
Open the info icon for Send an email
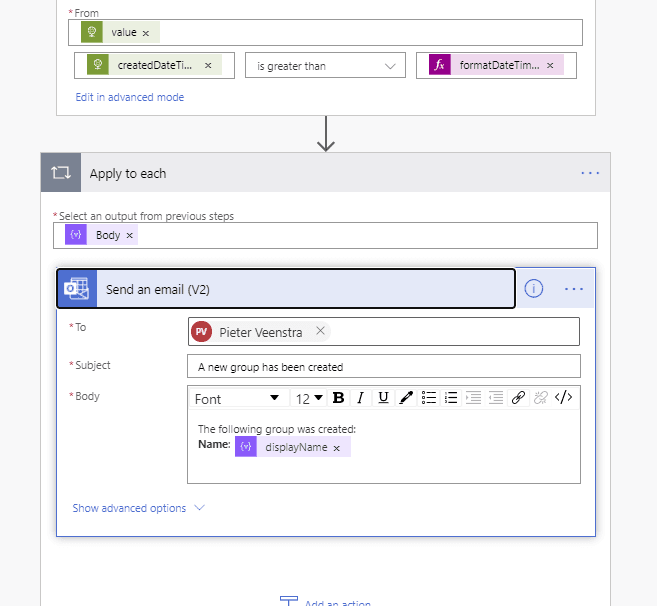tap(533, 289)
